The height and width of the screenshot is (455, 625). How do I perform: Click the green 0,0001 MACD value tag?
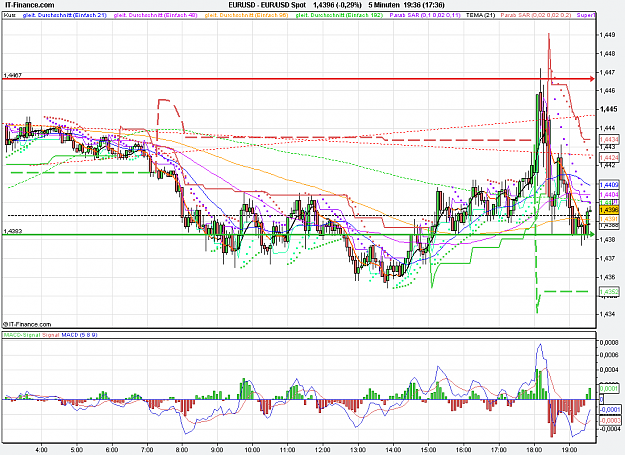pos(609,388)
